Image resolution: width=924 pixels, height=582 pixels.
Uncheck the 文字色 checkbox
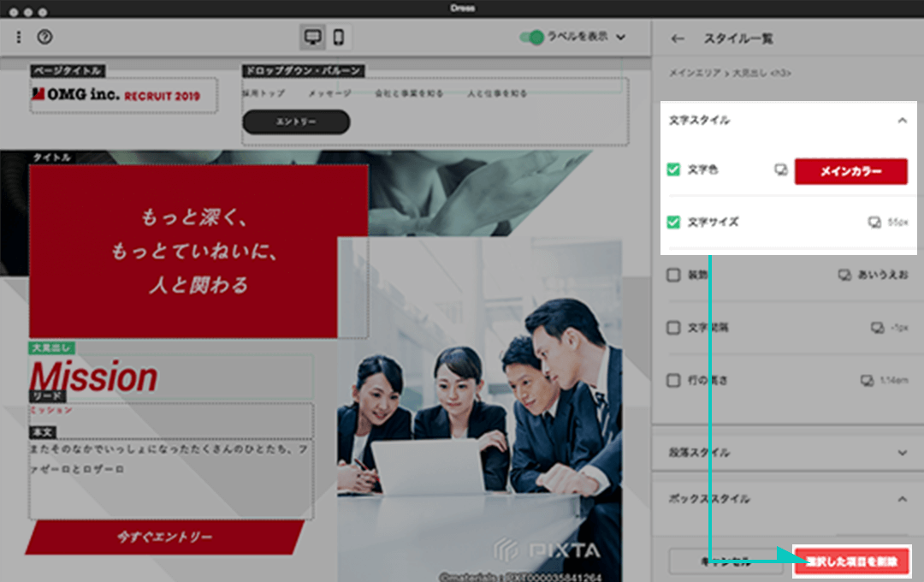(673, 169)
